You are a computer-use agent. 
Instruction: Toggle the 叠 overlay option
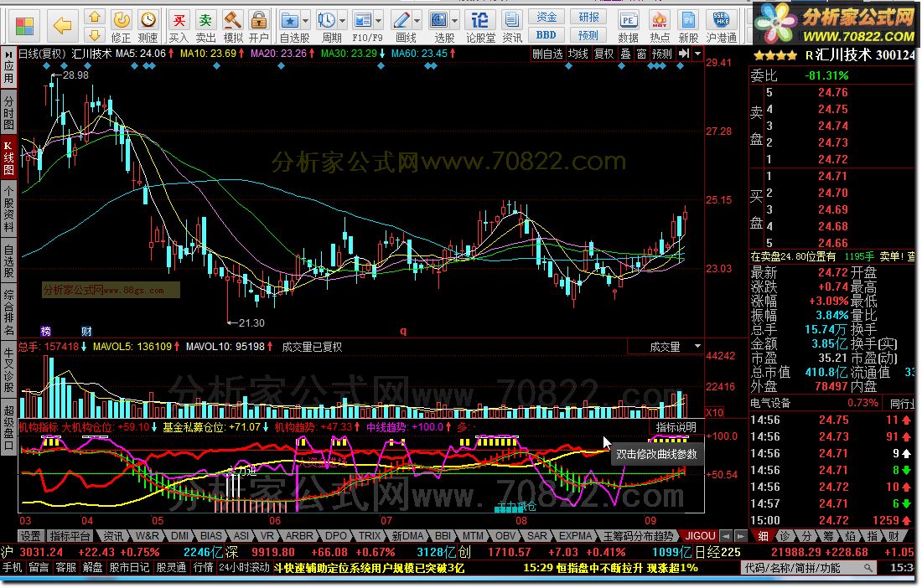click(x=625, y=54)
